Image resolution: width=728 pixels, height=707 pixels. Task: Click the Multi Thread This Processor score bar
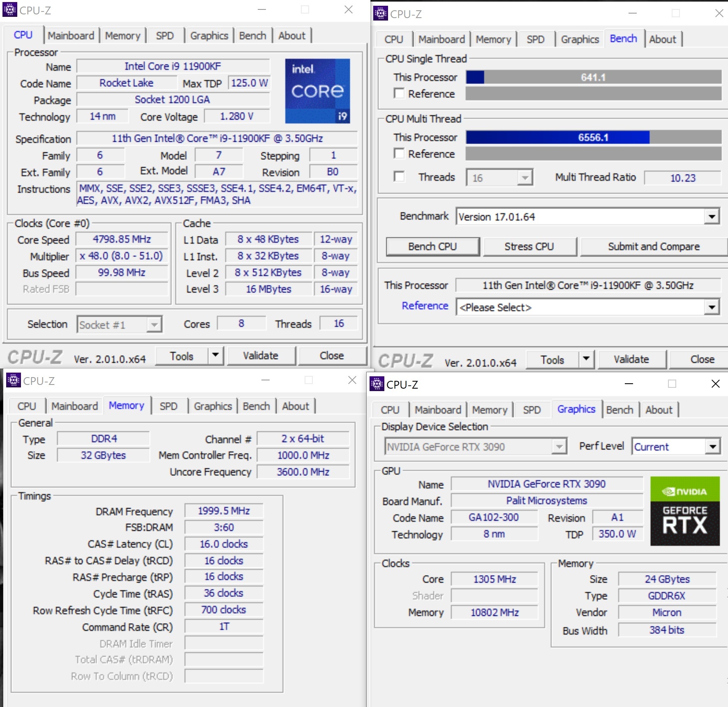(594, 137)
